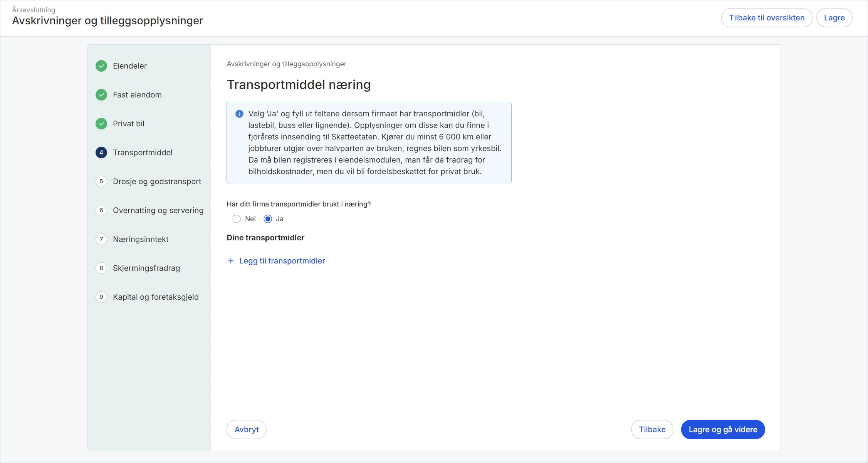The height and width of the screenshot is (463, 868).
Task: Click the green checkmark icon beside Eiendeler
Action: coord(101,66)
